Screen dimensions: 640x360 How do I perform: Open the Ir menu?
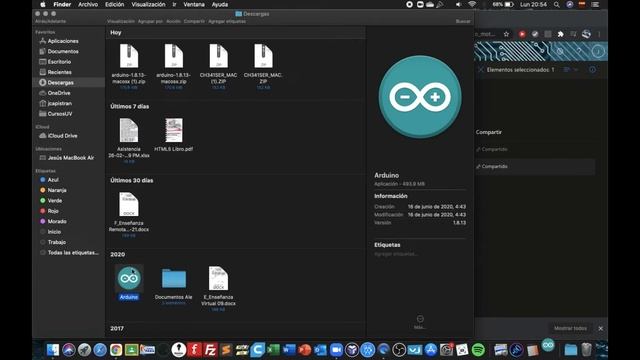coord(174,4)
